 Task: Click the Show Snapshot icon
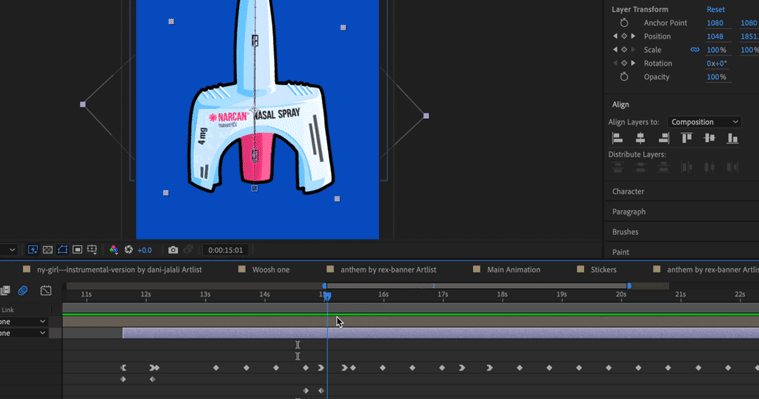click(x=188, y=250)
